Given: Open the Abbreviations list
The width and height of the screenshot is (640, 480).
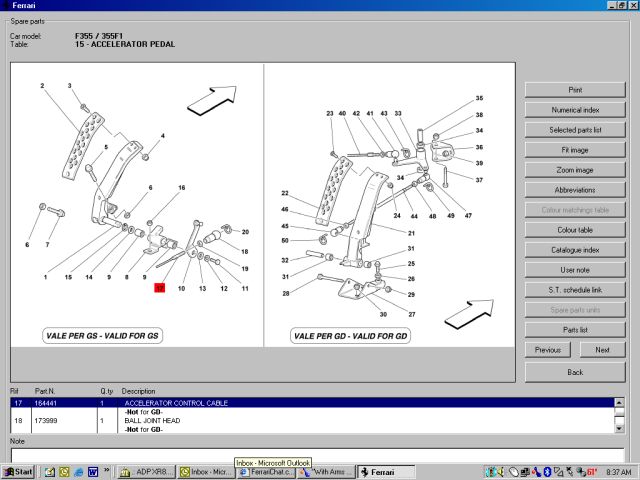Looking at the screenshot, I should (575, 190).
